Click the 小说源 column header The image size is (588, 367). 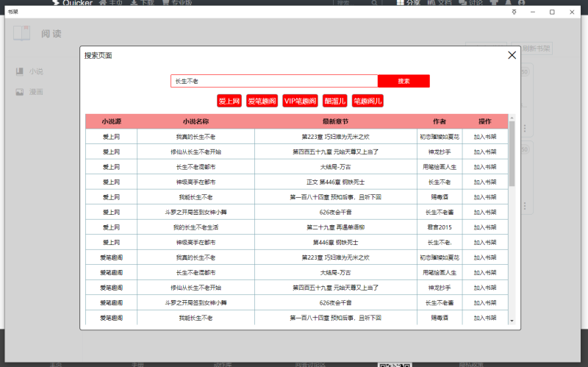[x=112, y=121]
